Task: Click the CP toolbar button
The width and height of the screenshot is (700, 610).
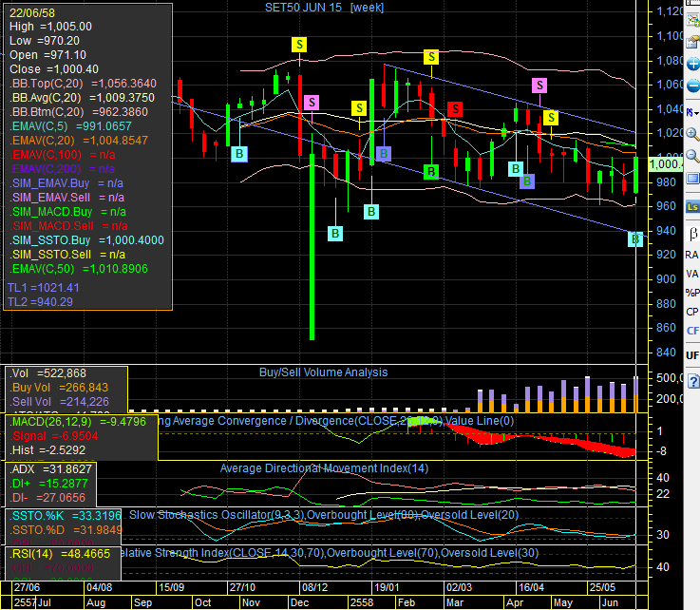Action: click(x=692, y=312)
